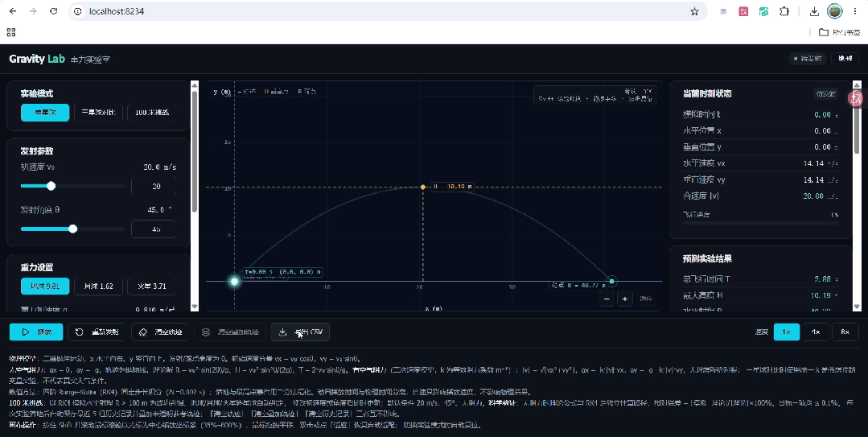Click the orange peak-height marker on the trajectory

tap(423, 188)
